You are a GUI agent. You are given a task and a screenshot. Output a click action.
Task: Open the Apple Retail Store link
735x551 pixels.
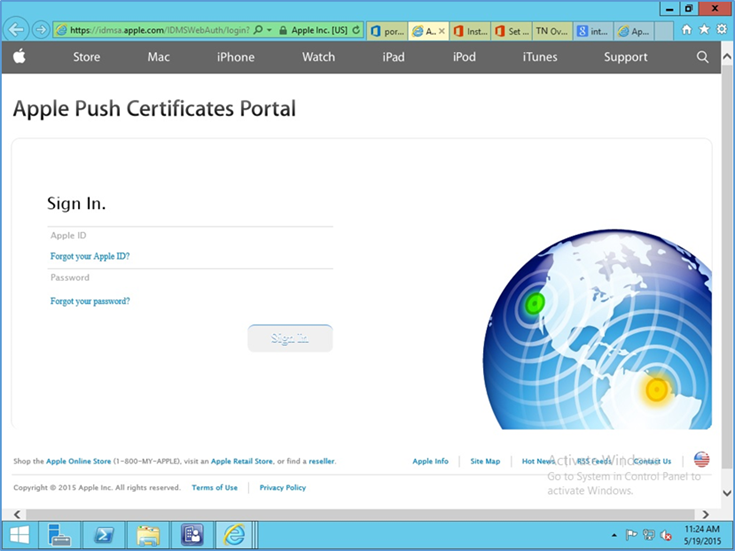241,461
